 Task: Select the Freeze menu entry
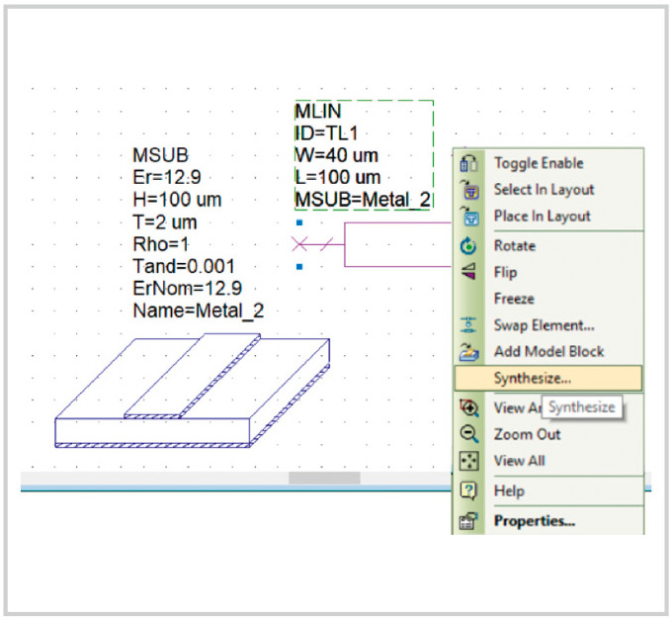click(x=514, y=299)
